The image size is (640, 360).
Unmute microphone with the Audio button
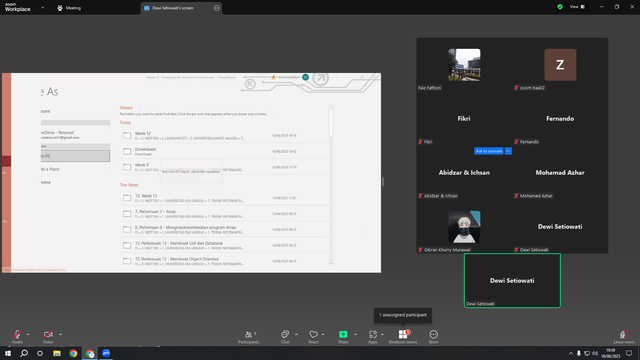(17, 336)
